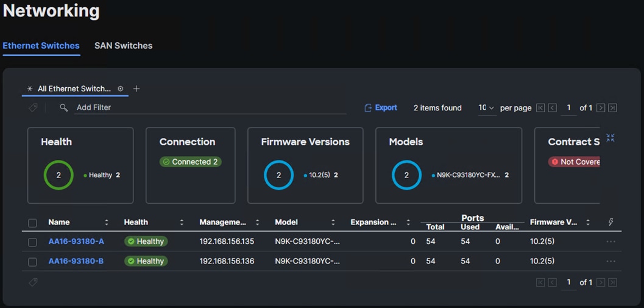Sort the table by Health column
The height and width of the screenshot is (308, 644).
[182, 223]
